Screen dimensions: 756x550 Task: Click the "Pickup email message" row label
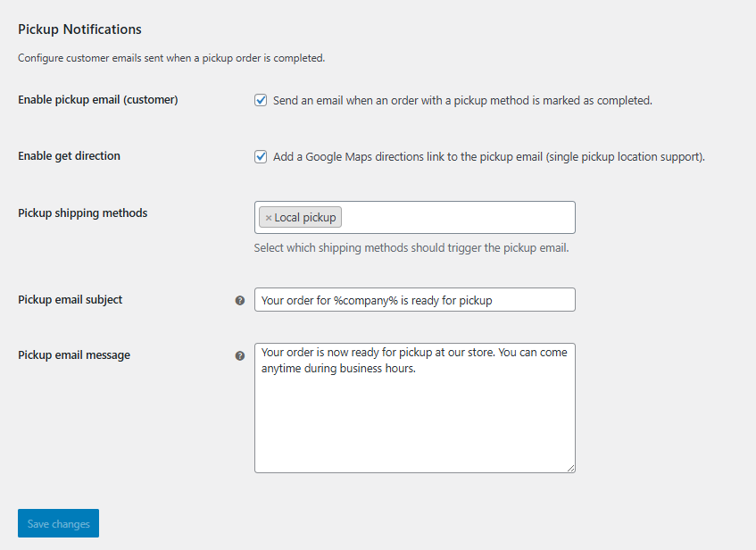coord(74,355)
